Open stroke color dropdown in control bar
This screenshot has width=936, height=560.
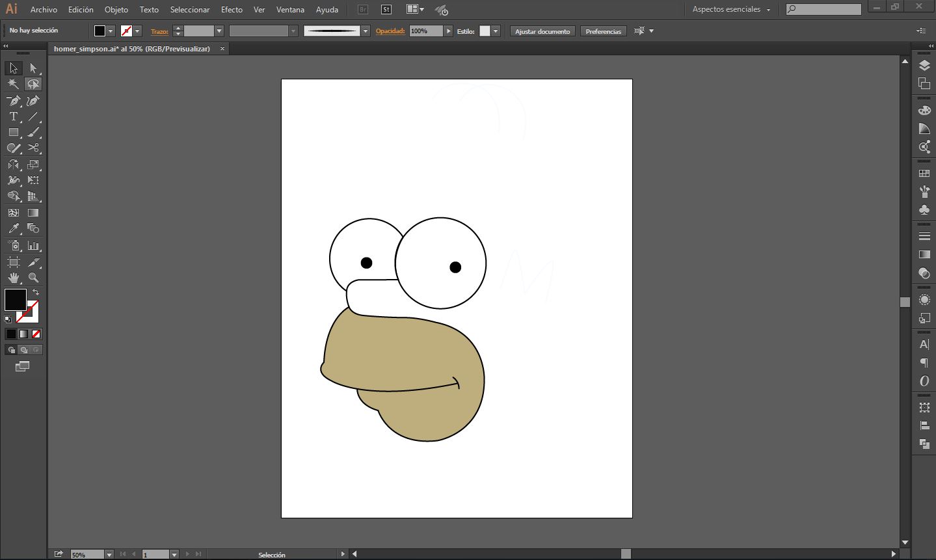138,31
